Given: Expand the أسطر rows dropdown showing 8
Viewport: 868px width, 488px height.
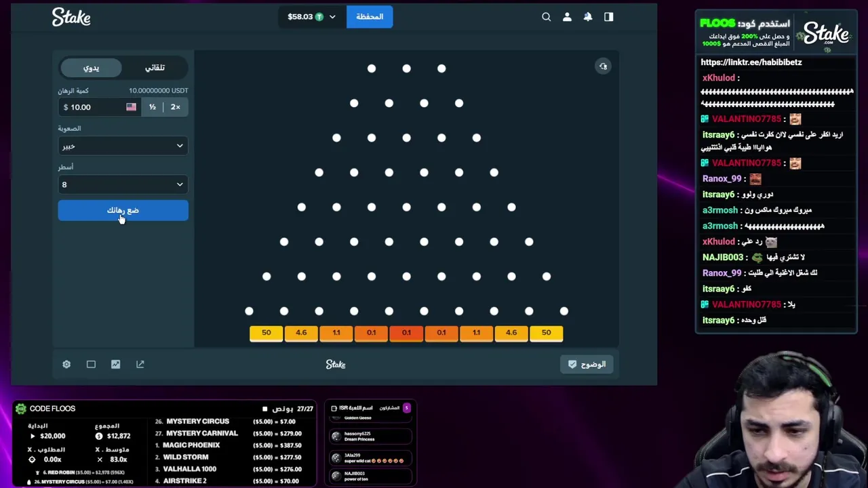Looking at the screenshot, I should pyautogui.click(x=123, y=184).
